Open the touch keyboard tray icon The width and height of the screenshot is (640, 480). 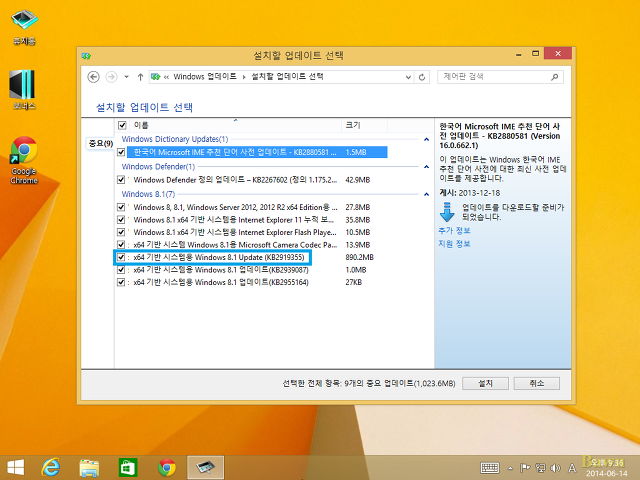click(x=490, y=468)
